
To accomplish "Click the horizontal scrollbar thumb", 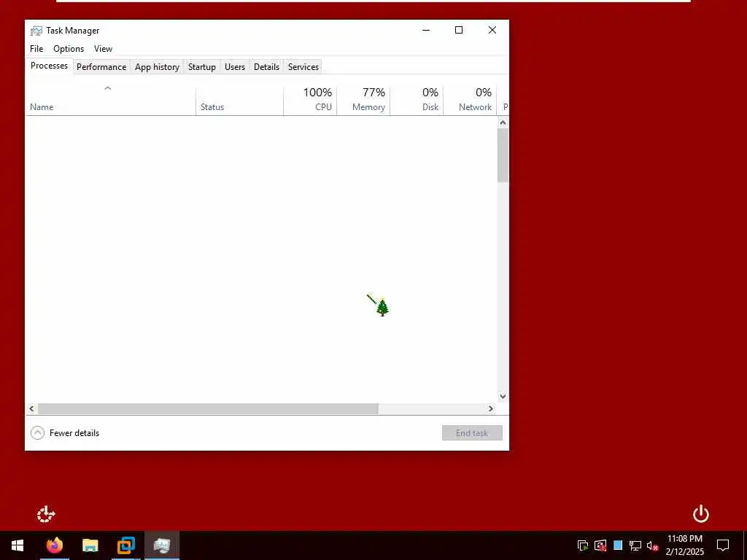I will click(x=208, y=408).
